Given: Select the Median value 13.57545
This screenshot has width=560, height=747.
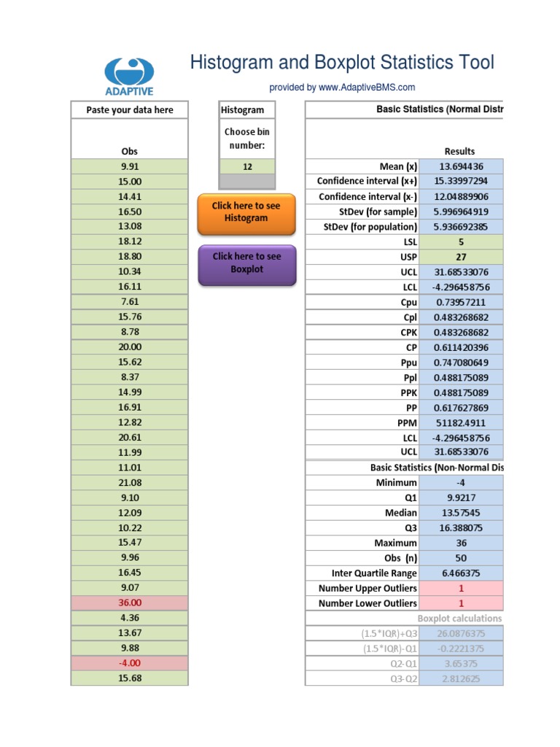Looking at the screenshot, I should pyautogui.click(x=461, y=513).
